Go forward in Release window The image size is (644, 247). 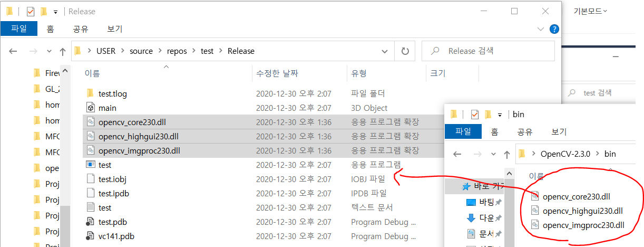pos(33,51)
